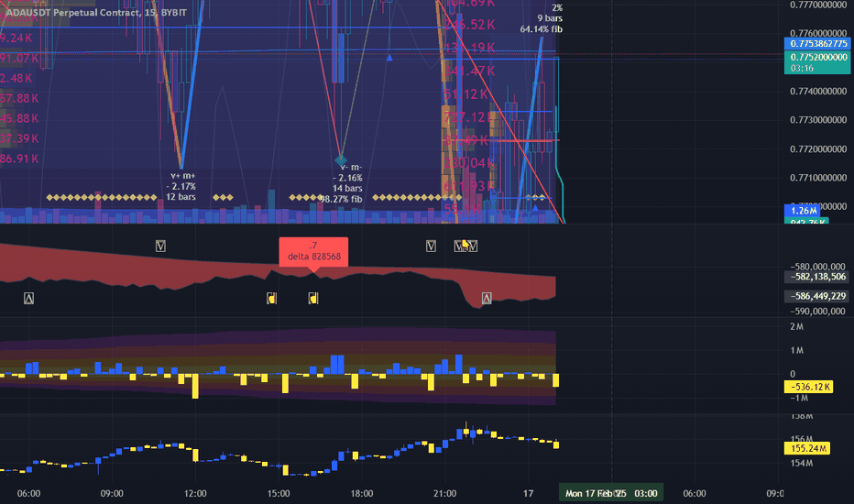Click the -590,000,000 axis label
The width and height of the screenshot is (854, 504).
coord(817,312)
